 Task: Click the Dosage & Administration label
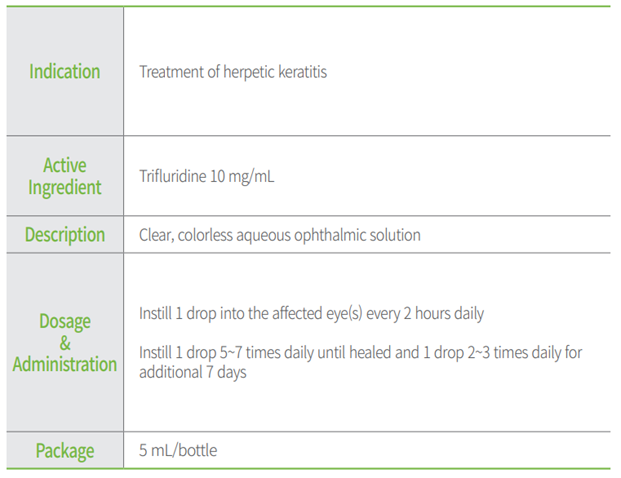click(65, 343)
